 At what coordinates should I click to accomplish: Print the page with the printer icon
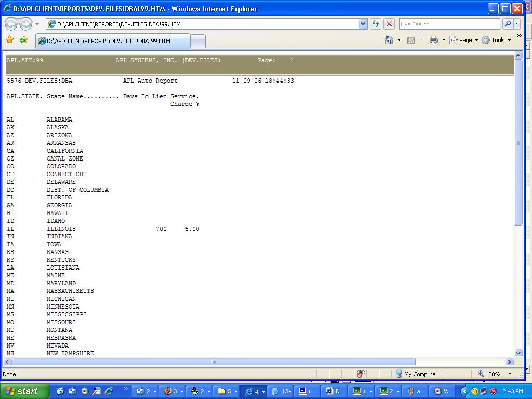point(434,40)
